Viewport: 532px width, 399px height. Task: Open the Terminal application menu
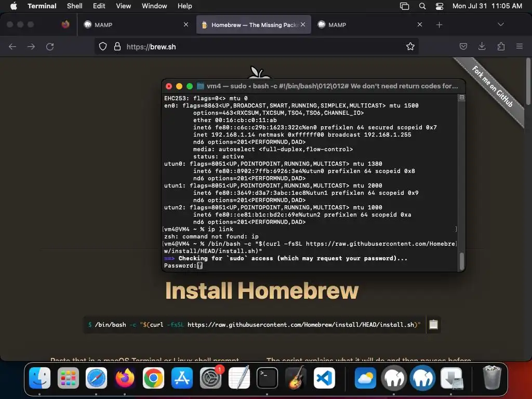tap(42, 6)
